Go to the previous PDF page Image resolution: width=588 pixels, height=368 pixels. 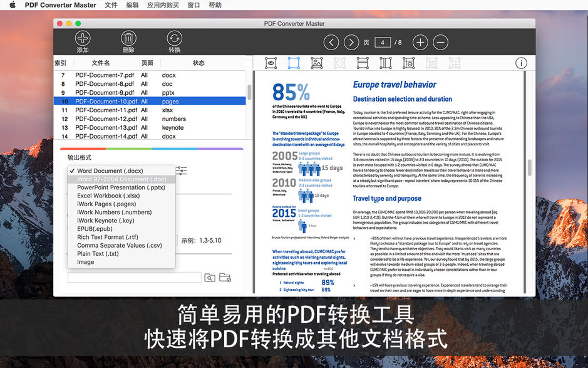(x=331, y=42)
